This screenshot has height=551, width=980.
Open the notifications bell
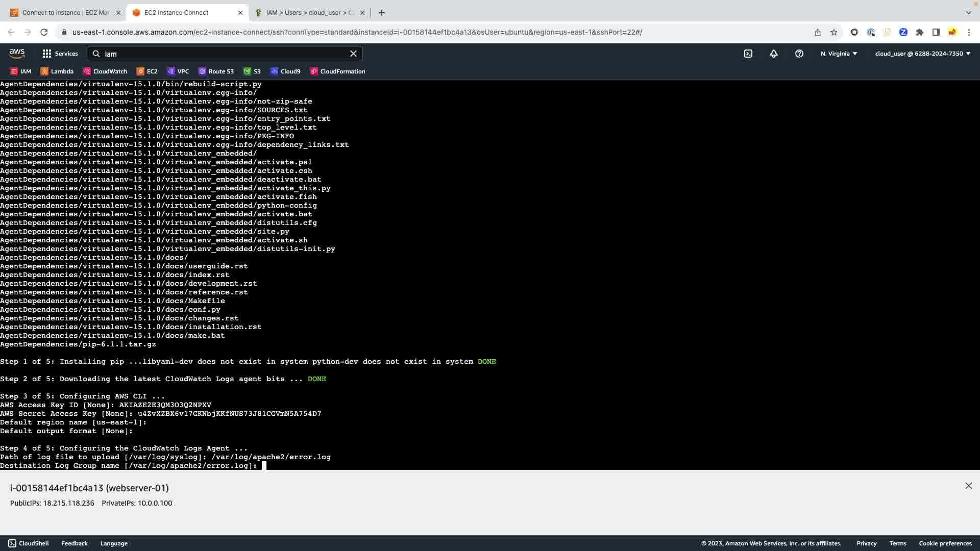(x=773, y=54)
